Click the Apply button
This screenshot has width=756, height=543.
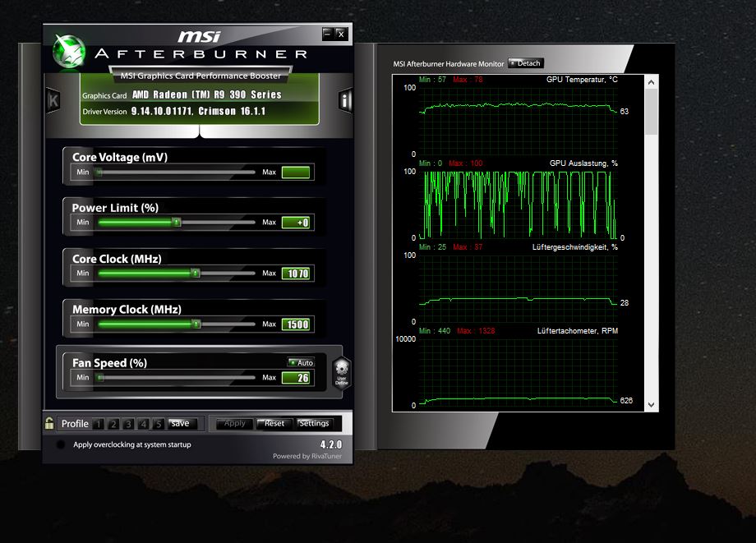234,424
